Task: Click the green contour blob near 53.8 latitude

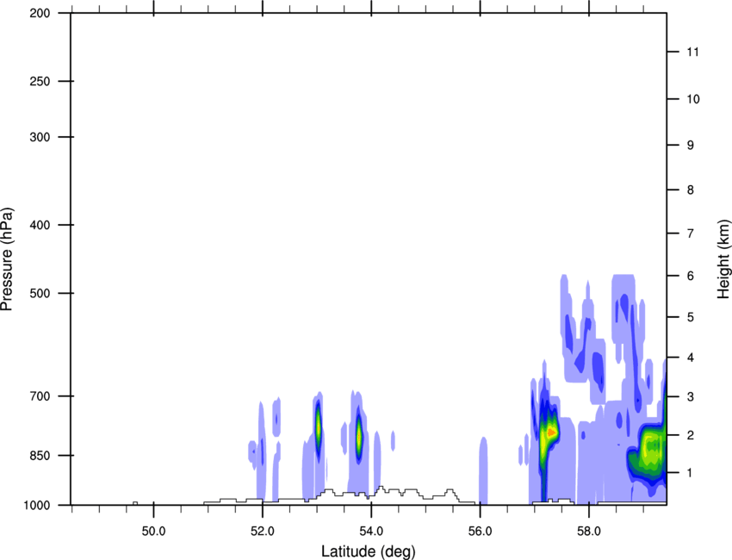Action: point(358,436)
